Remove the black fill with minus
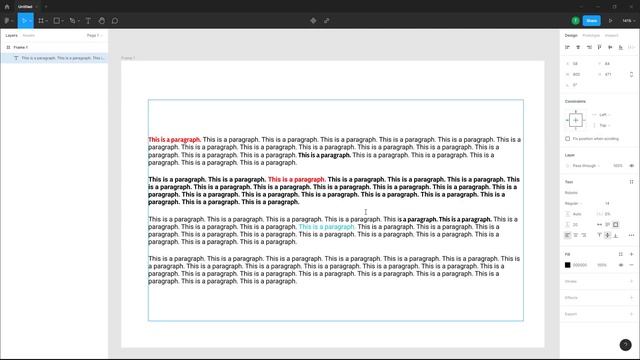 (631, 265)
